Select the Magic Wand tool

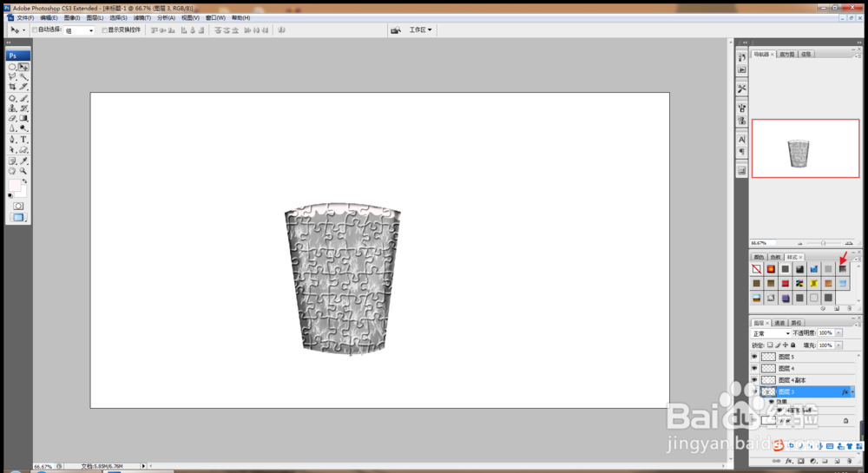[23, 77]
